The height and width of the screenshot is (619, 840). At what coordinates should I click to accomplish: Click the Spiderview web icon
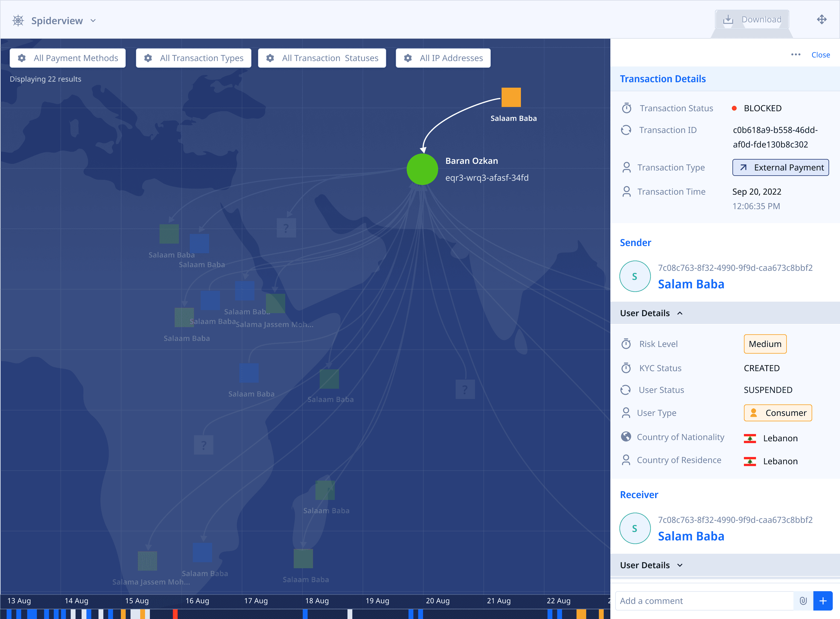pos(18,21)
